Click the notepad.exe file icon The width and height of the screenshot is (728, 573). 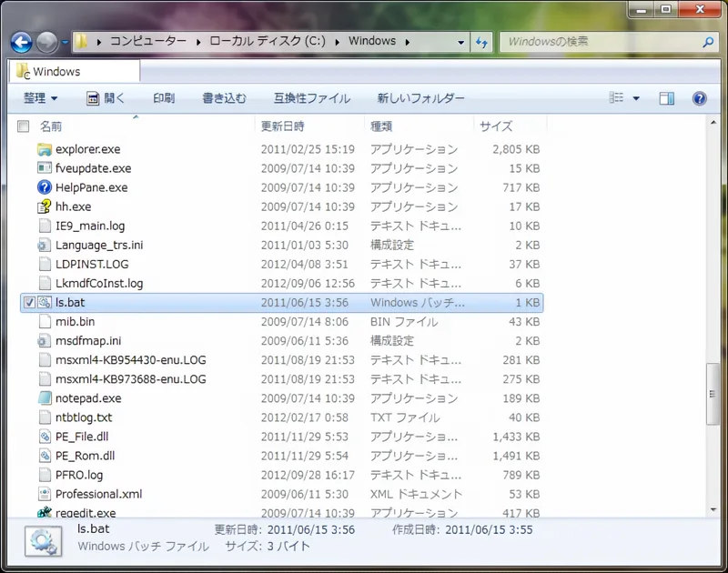(x=45, y=398)
